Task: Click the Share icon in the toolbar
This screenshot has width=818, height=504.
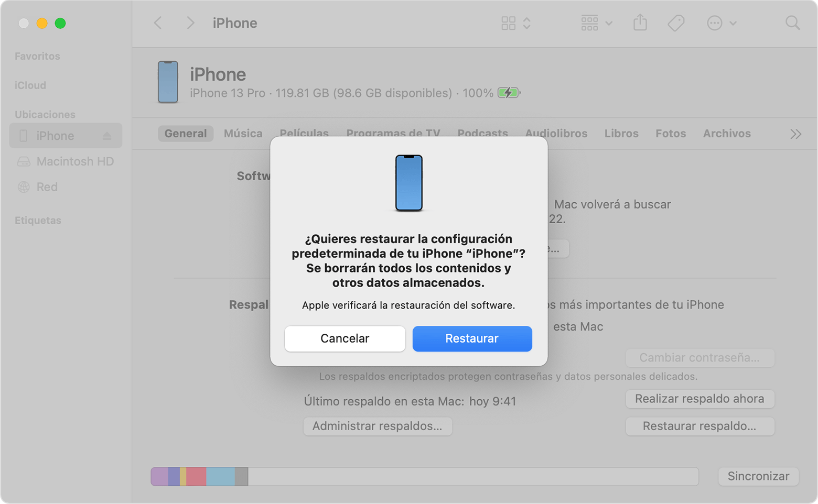Action: point(640,23)
